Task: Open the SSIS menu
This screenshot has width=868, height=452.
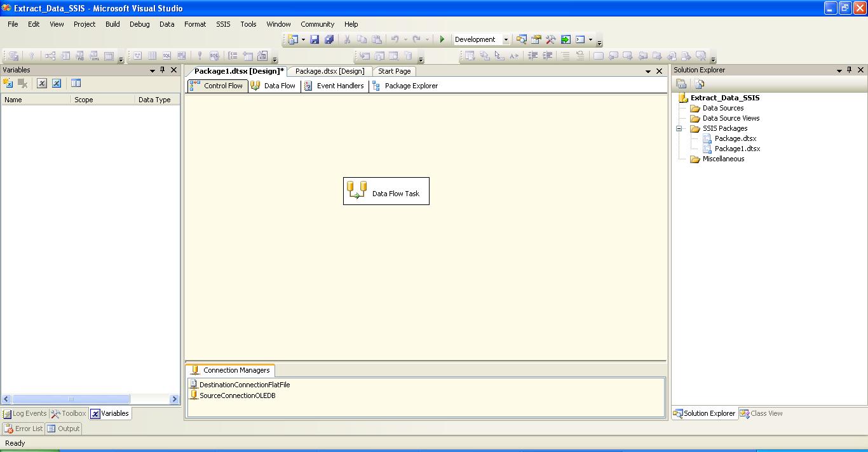Action: click(222, 24)
